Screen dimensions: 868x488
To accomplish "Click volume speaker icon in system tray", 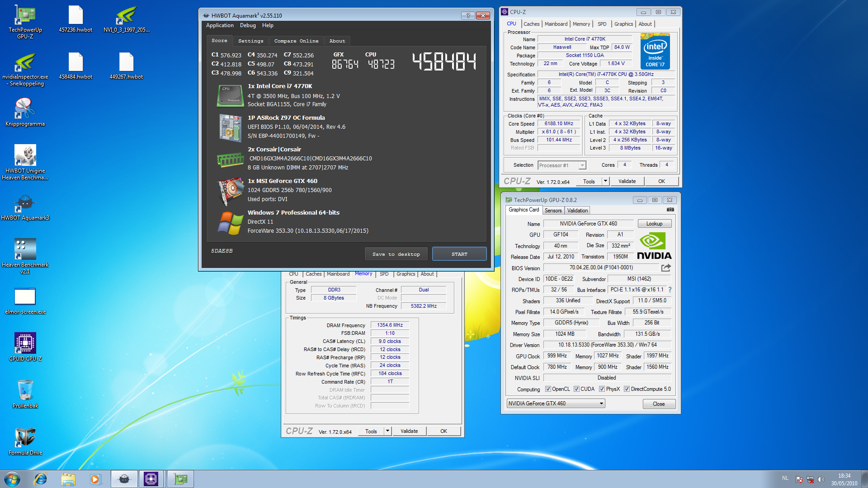I will pos(821,479).
